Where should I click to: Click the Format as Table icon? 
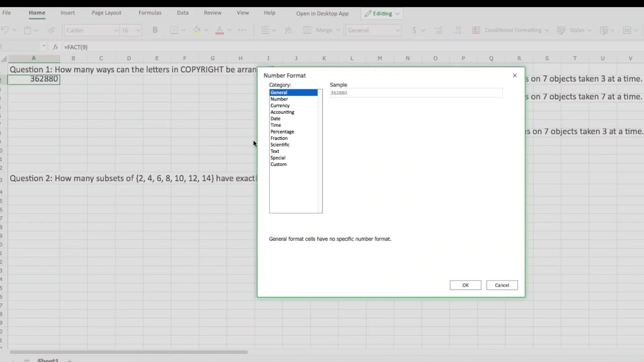click(x=604, y=30)
